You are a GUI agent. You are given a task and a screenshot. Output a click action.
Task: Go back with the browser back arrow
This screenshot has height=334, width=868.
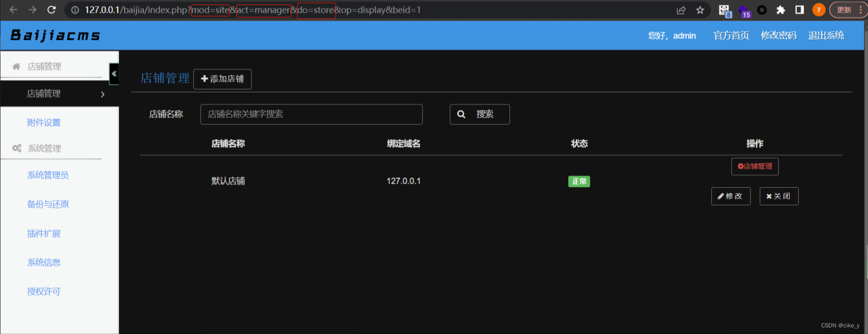[x=14, y=10]
